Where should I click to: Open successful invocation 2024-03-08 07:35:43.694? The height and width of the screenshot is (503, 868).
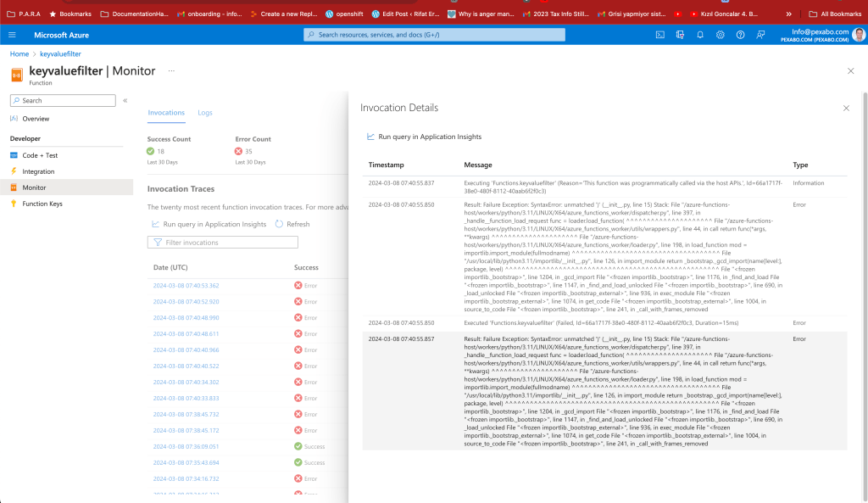(186, 462)
